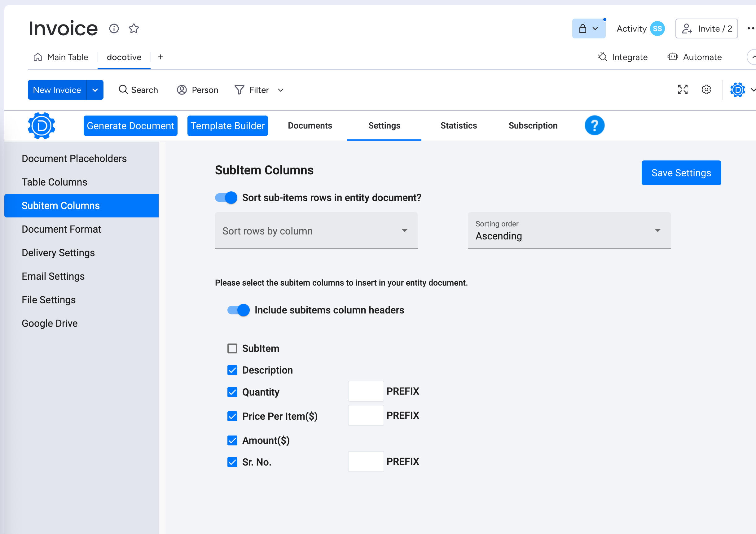Open the Template Builder
Screen dimensions: 756x534
pos(227,126)
